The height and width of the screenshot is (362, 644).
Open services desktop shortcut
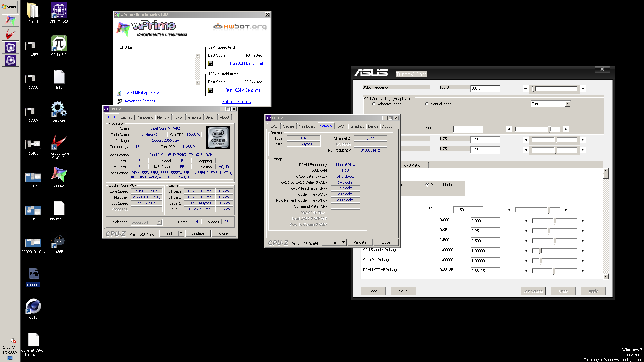click(59, 112)
